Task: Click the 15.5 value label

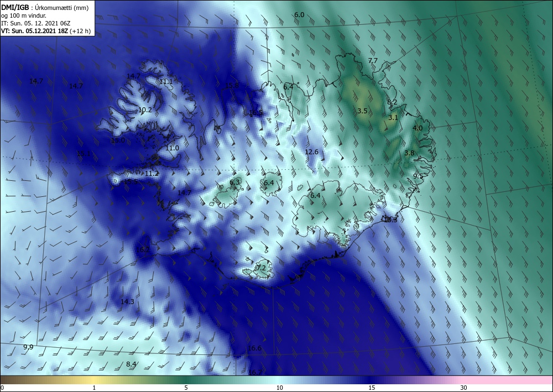Action: 131,182
